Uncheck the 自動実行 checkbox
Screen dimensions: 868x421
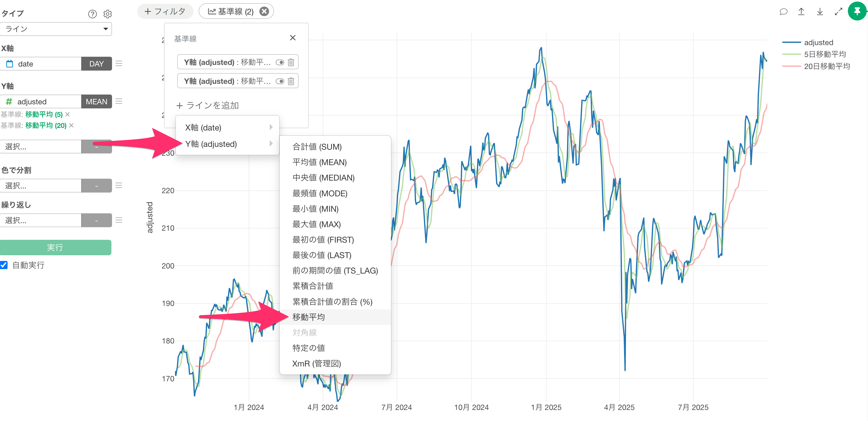4,265
